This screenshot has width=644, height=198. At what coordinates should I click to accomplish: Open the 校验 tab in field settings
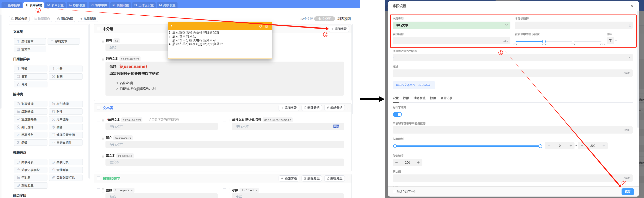(433, 98)
